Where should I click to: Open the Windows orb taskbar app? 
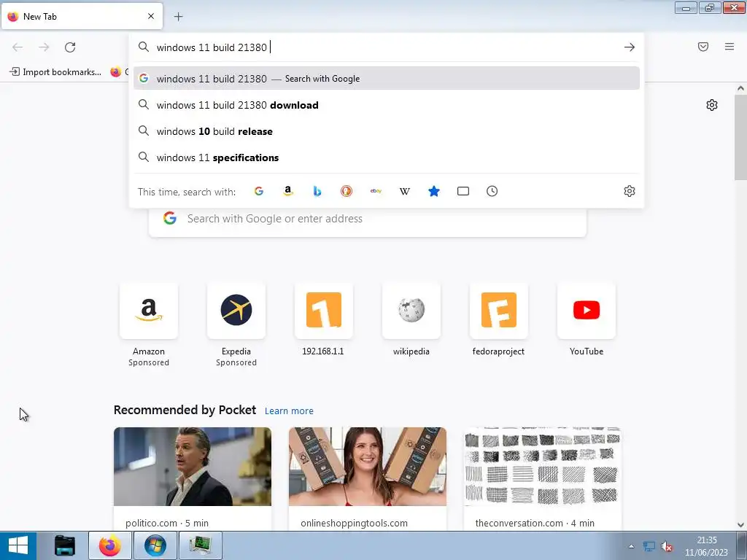tap(155, 545)
